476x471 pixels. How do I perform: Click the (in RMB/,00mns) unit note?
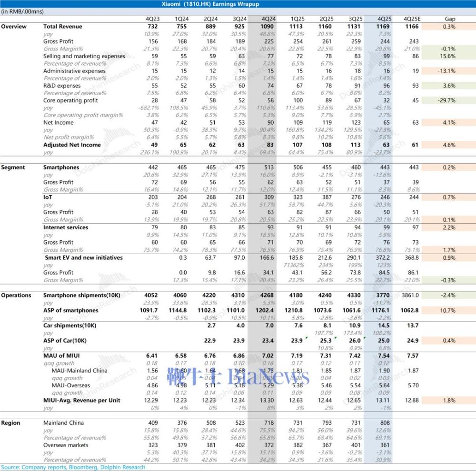22,11
